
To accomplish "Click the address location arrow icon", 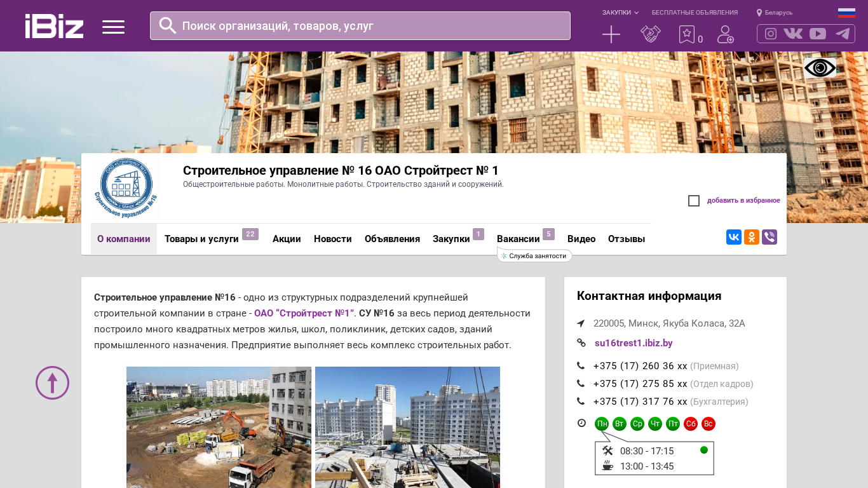I will tap(581, 323).
